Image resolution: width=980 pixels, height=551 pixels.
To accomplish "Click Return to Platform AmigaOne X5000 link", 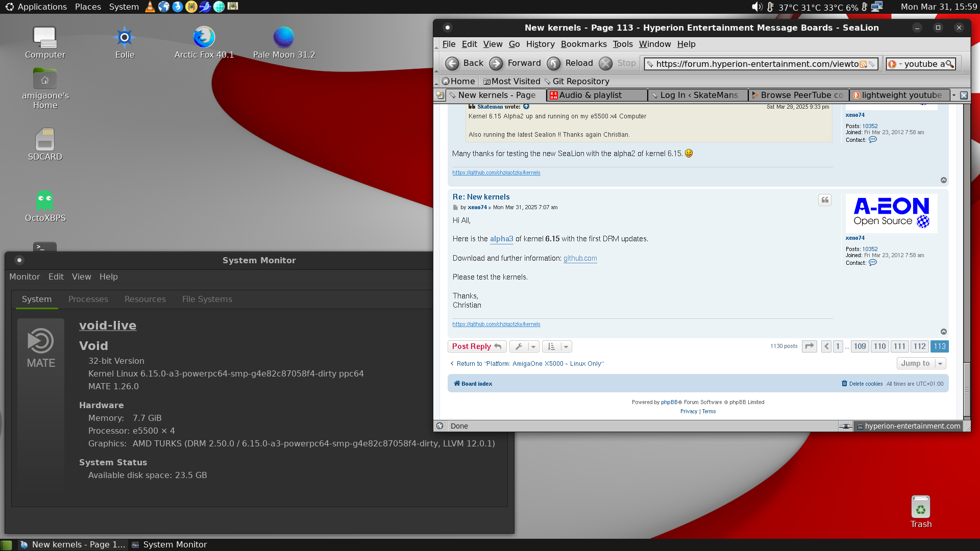I will [527, 364].
